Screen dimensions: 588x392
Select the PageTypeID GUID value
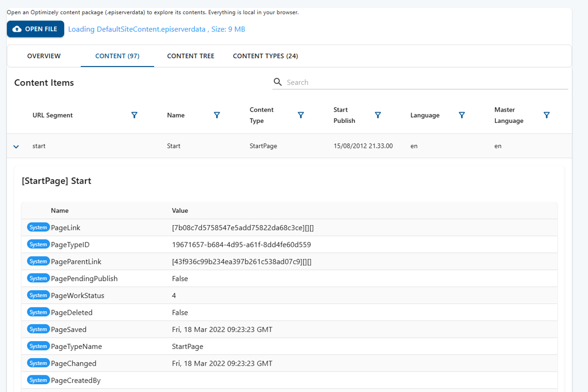241,245
